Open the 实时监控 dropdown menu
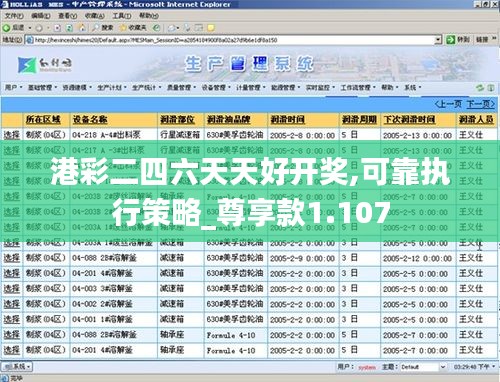This screenshot has height=382, width=500. pos(320,88)
